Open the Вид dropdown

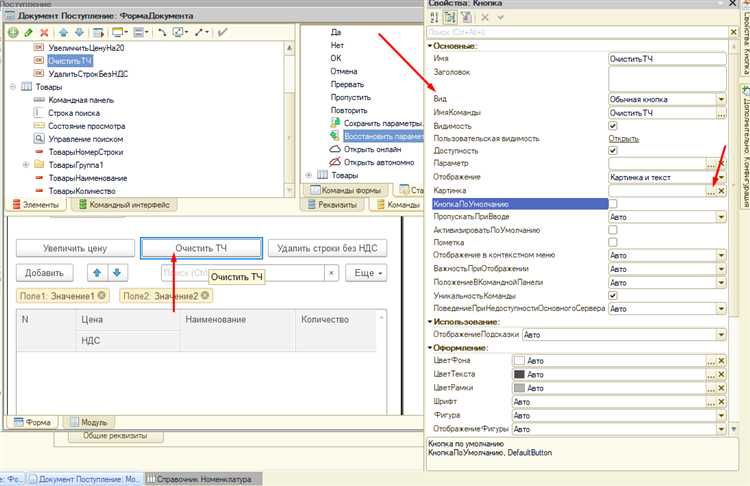[721, 99]
